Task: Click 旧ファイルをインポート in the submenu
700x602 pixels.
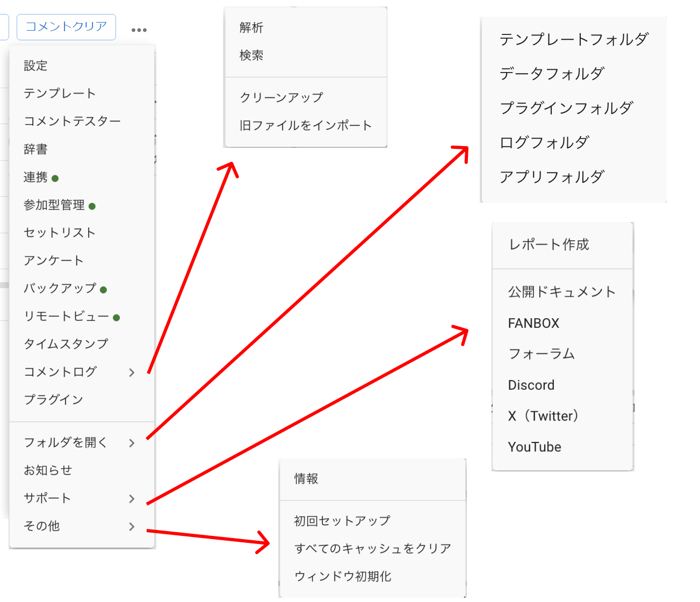Action: click(x=306, y=126)
